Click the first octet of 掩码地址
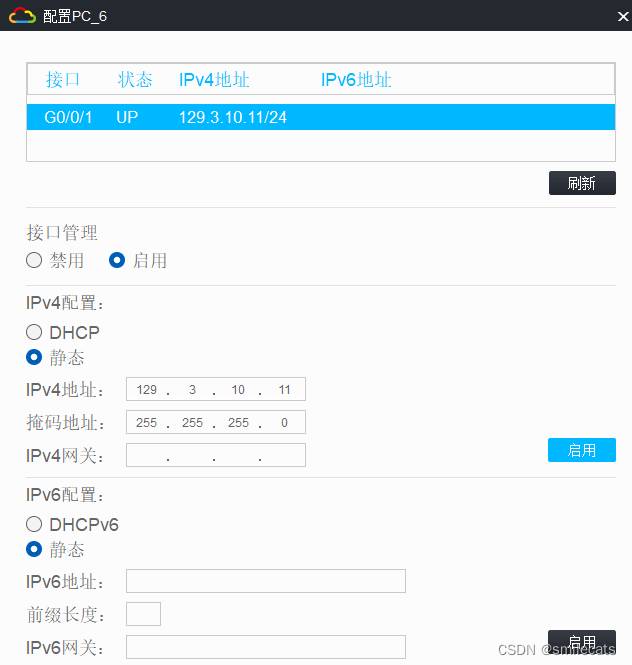Viewport: 632px width, 665px height. 147,423
